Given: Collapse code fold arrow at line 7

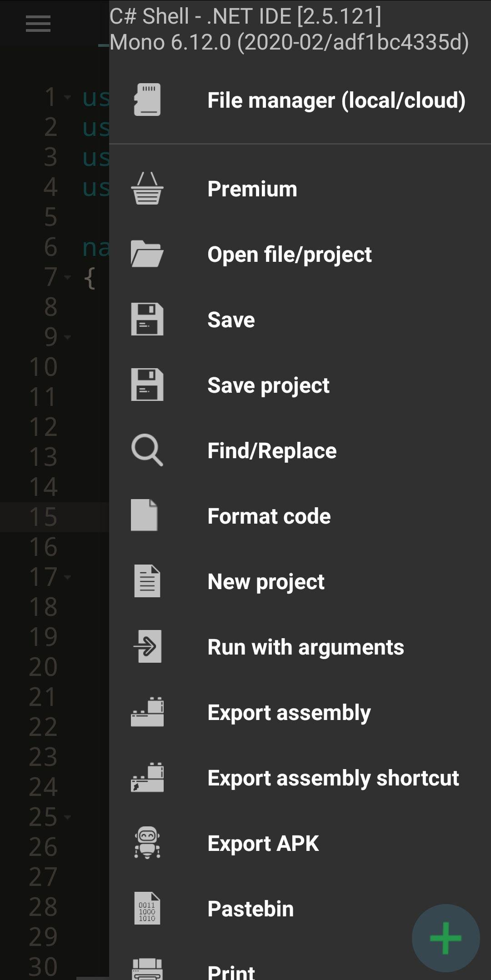Looking at the screenshot, I should pyautogui.click(x=67, y=277).
